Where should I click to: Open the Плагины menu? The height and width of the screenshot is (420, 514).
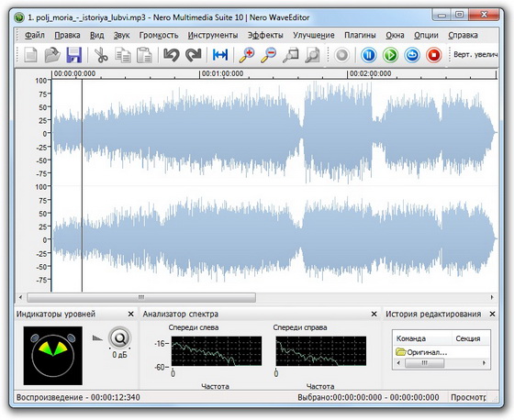(x=360, y=35)
